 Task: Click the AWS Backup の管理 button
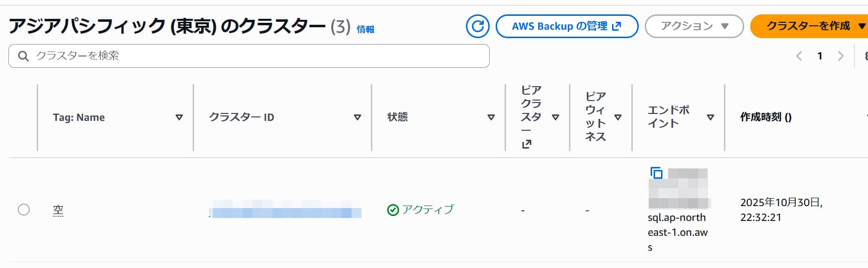566,26
